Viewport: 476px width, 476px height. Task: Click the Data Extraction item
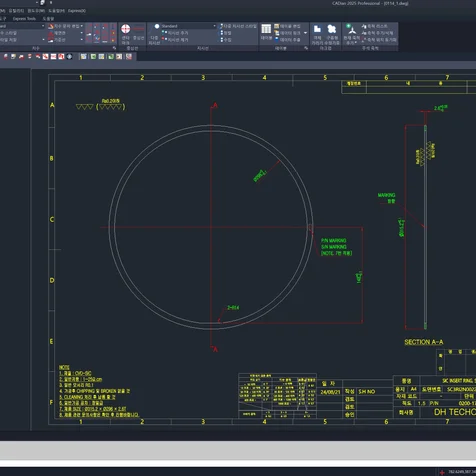click(287, 39)
